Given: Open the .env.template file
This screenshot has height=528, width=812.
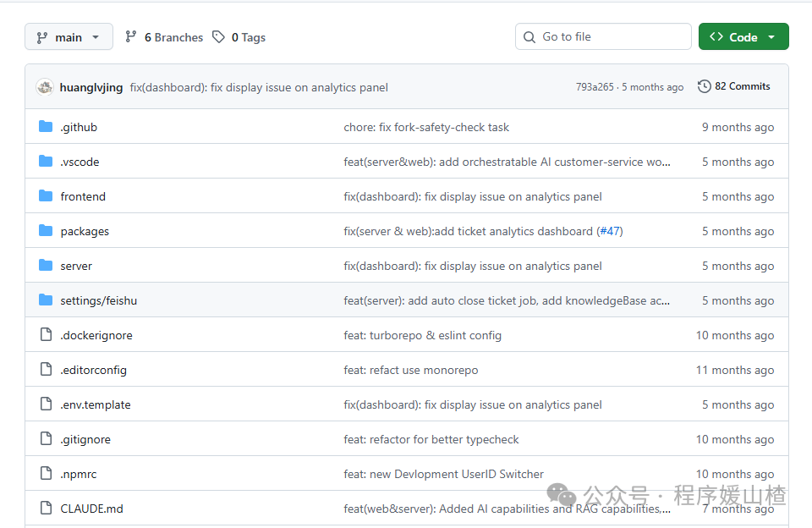Looking at the screenshot, I should pyautogui.click(x=96, y=404).
